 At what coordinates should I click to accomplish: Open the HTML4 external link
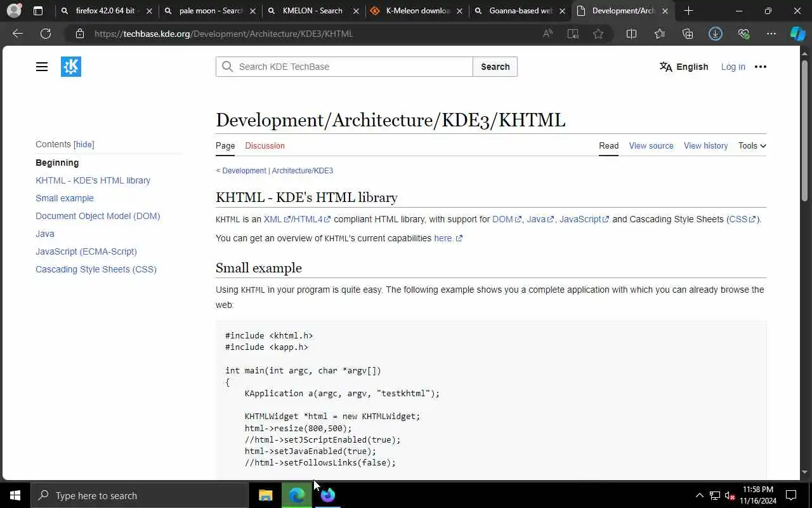[x=311, y=219]
